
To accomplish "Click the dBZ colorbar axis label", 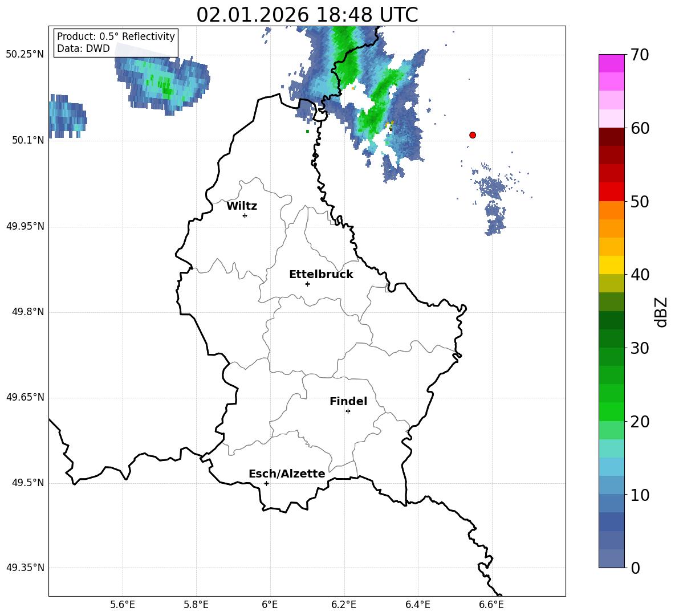I will (x=662, y=312).
